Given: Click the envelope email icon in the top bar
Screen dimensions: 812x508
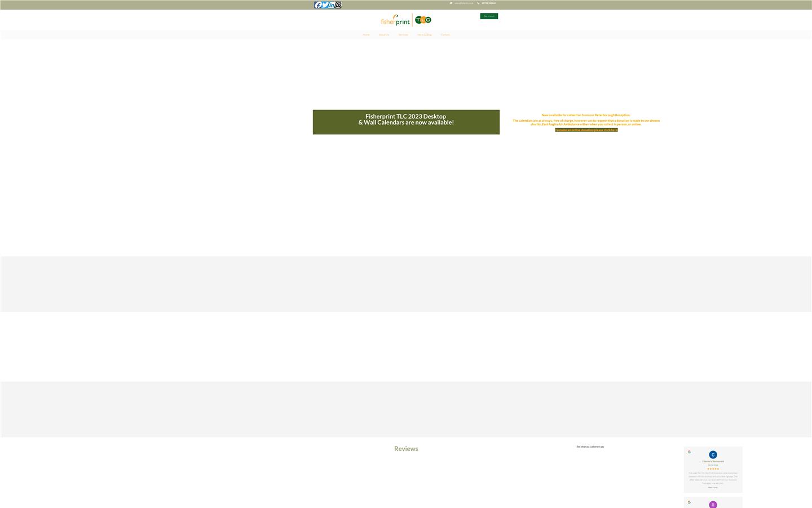Looking at the screenshot, I should pos(451,3).
